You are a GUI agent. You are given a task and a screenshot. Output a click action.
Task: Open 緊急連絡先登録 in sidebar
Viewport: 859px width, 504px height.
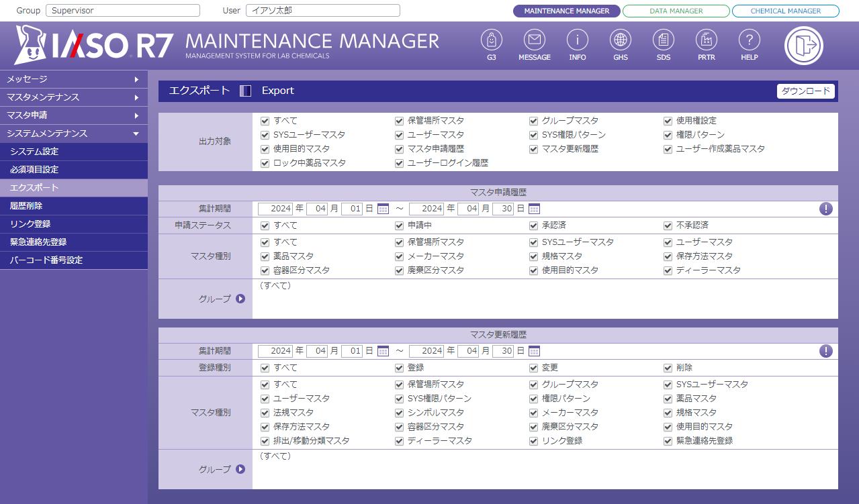pyautogui.click(x=74, y=242)
